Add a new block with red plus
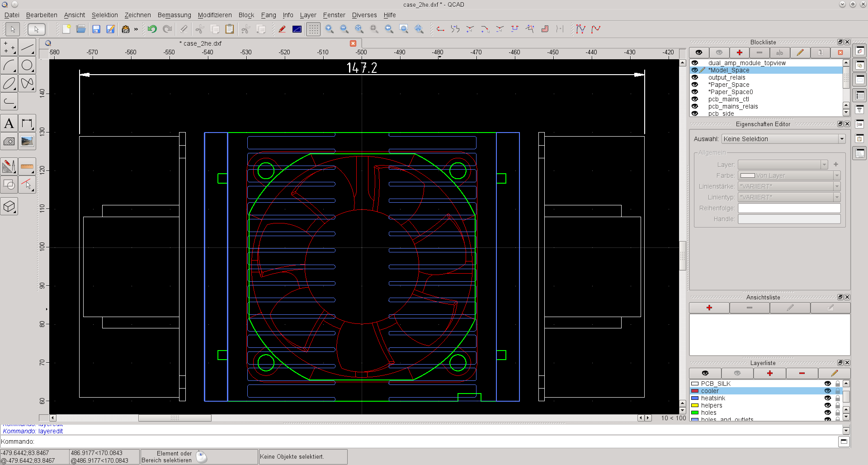The image size is (868, 465). [740, 52]
